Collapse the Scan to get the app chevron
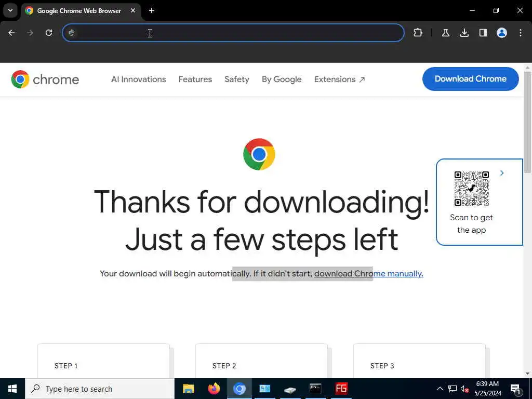This screenshot has width=532, height=399. [x=502, y=173]
